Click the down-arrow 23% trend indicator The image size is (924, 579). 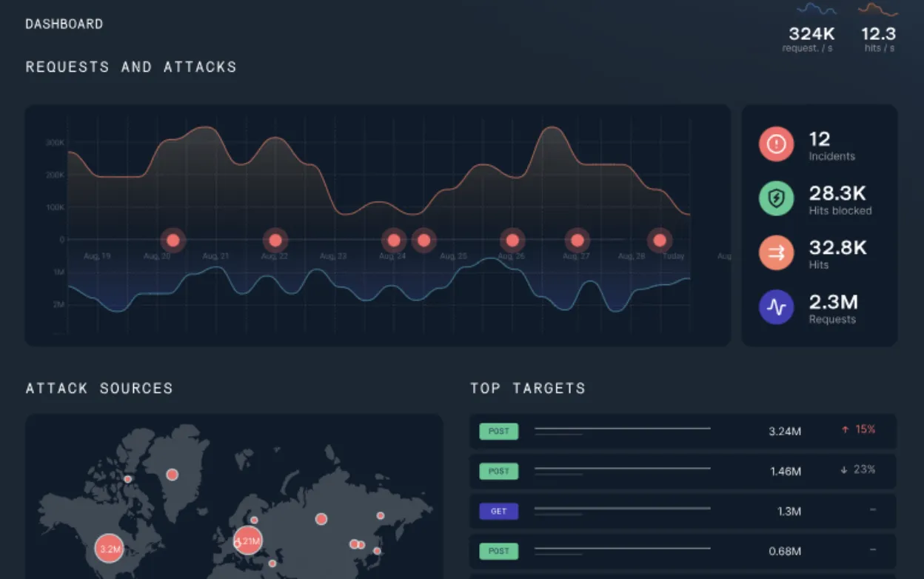tap(858, 469)
